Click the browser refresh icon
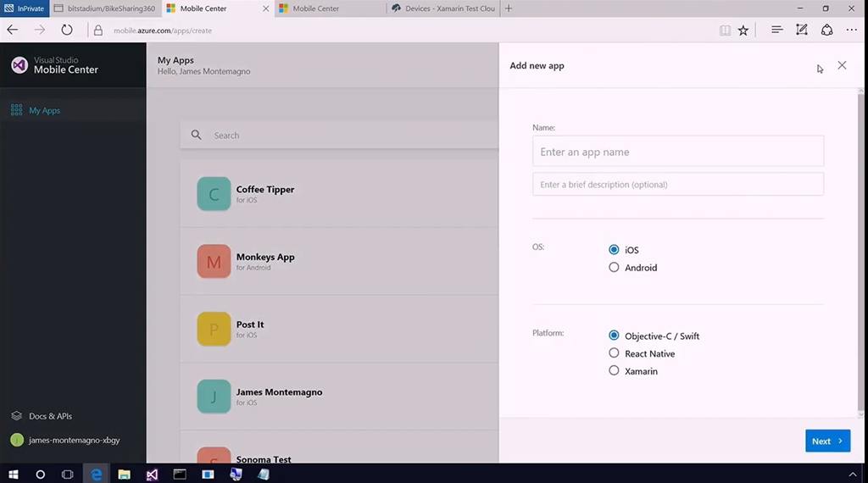 coord(67,30)
